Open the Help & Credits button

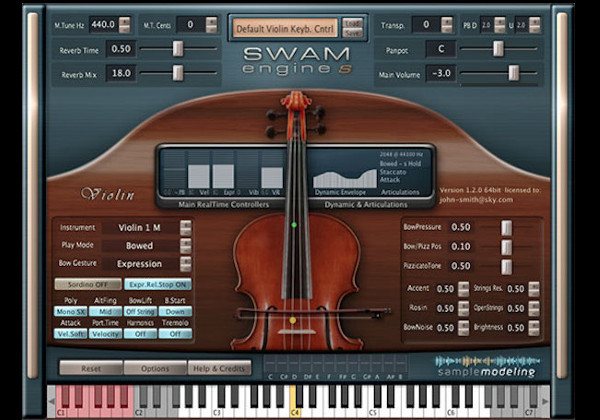click(219, 368)
